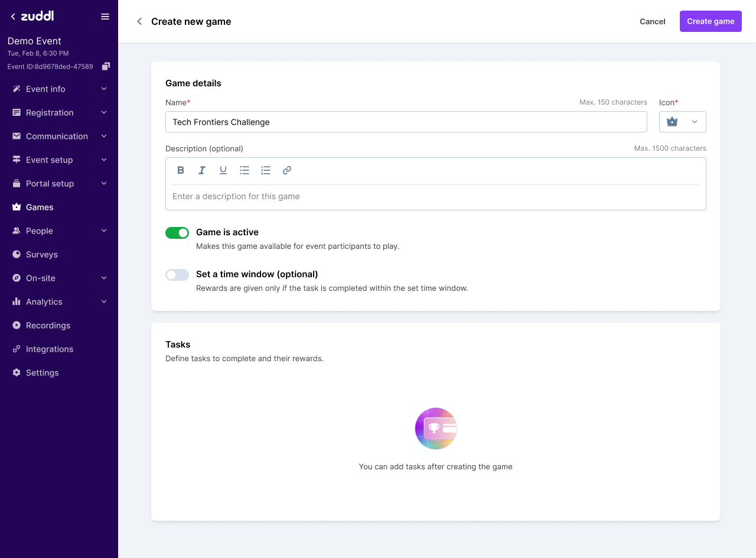The width and height of the screenshot is (756, 558).
Task: Click the Analytics bar chart icon
Action: point(17,301)
